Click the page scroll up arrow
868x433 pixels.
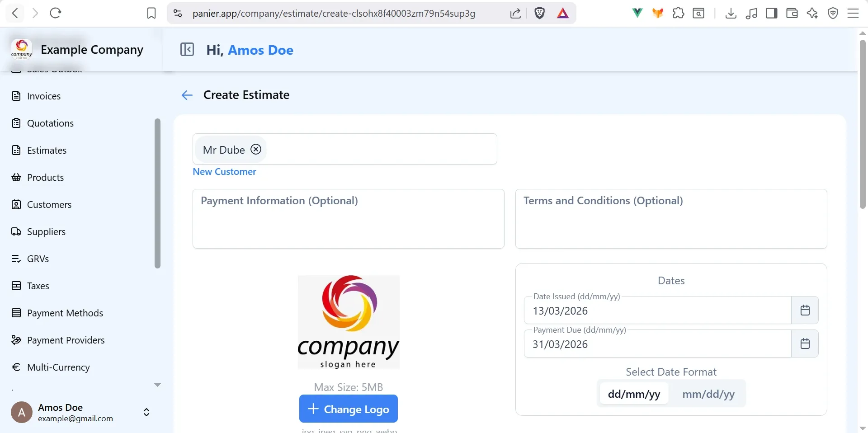(863, 33)
